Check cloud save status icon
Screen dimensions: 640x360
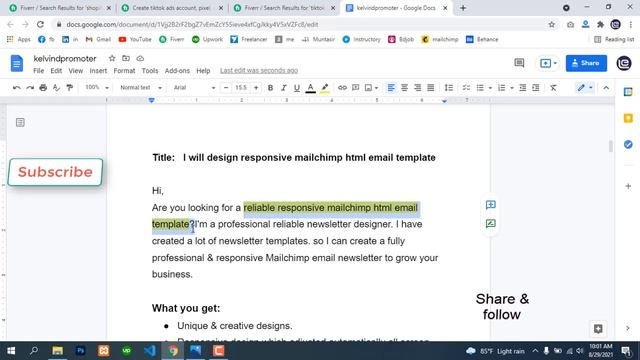[x=140, y=58]
